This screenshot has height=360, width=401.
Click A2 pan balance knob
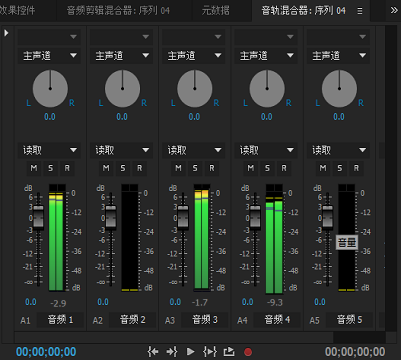coord(123,89)
